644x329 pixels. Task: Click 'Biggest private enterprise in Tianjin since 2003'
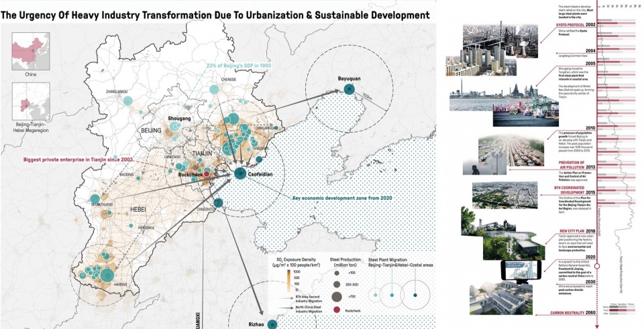[x=78, y=159]
